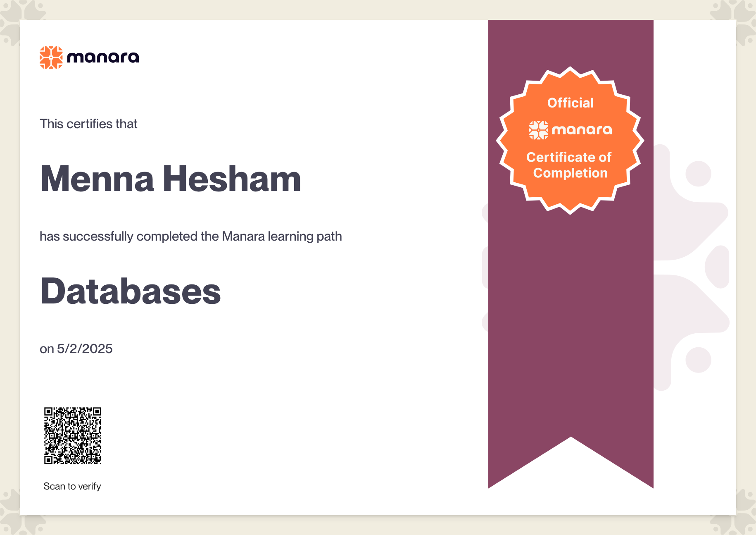
Task: Click the orange Manara logo icon top-left
Action: tap(51, 57)
